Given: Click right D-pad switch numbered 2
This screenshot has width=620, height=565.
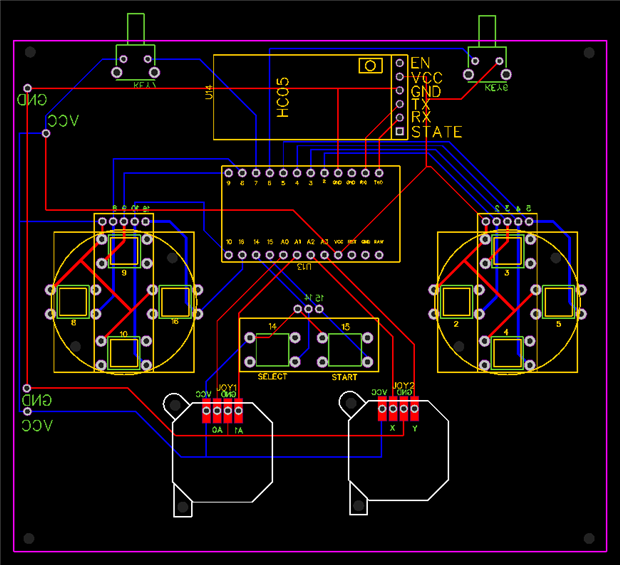Looking at the screenshot, I should pyautogui.click(x=456, y=302).
